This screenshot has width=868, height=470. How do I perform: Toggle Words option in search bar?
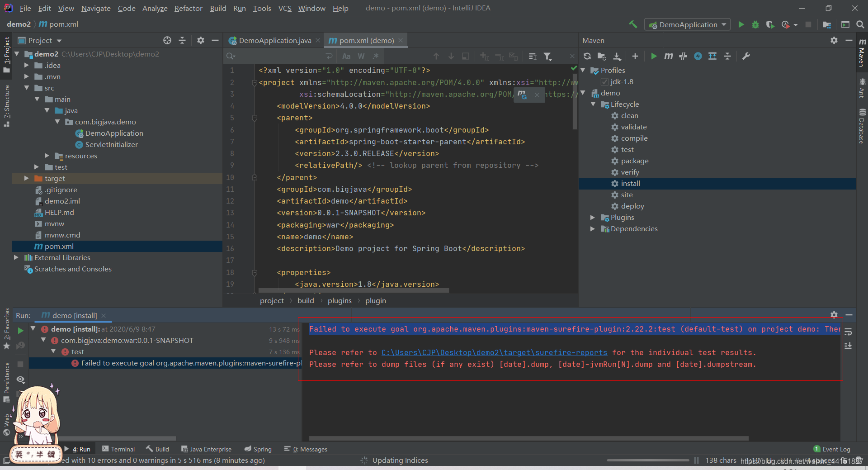(x=361, y=56)
